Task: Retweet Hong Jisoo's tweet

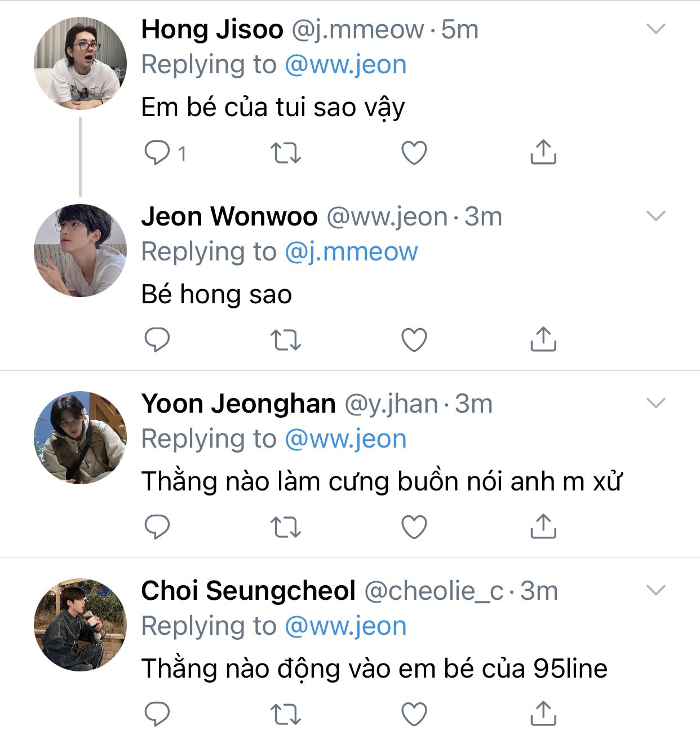Action: [x=286, y=153]
